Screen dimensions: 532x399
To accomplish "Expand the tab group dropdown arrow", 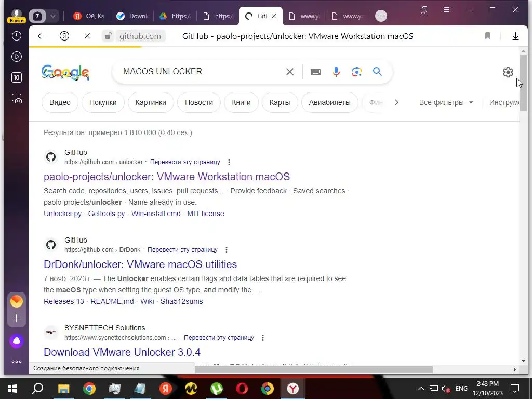I will point(53,16).
